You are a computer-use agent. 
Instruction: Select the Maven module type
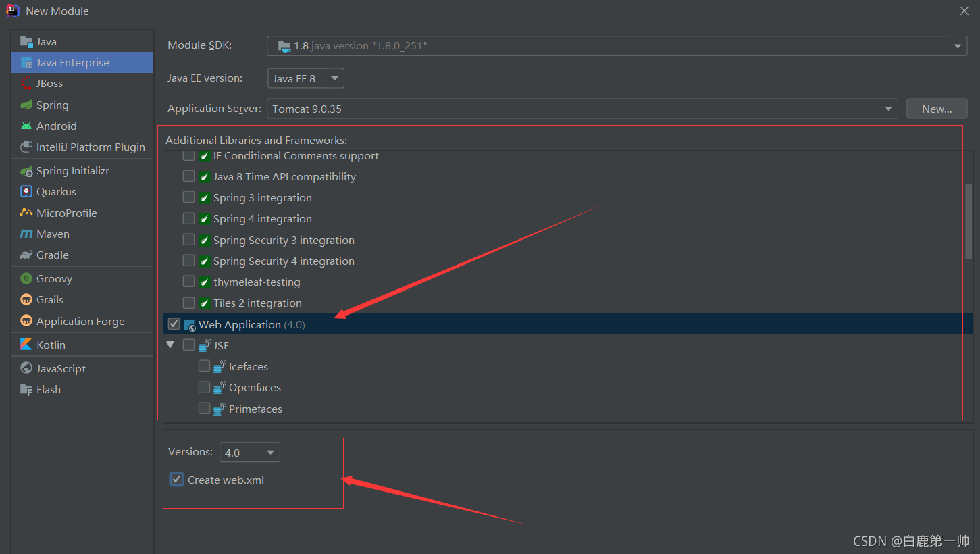pos(82,234)
